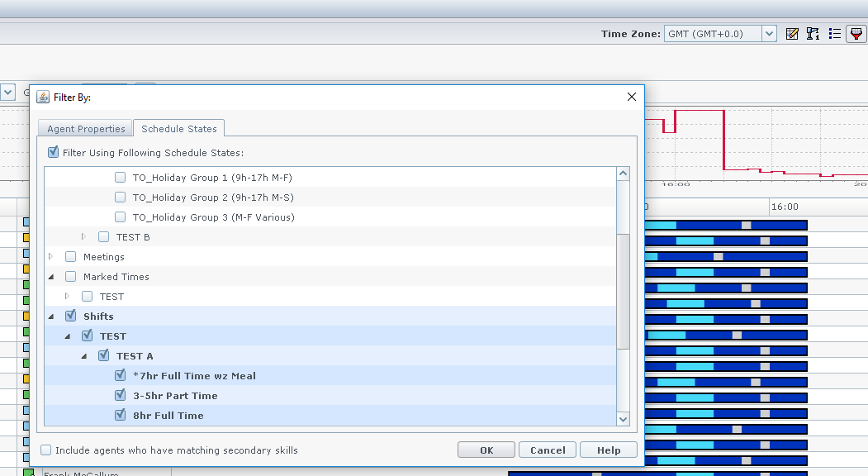Uncheck *7hr Full Time wz Meal
This screenshot has width=868, height=476.
pos(120,376)
